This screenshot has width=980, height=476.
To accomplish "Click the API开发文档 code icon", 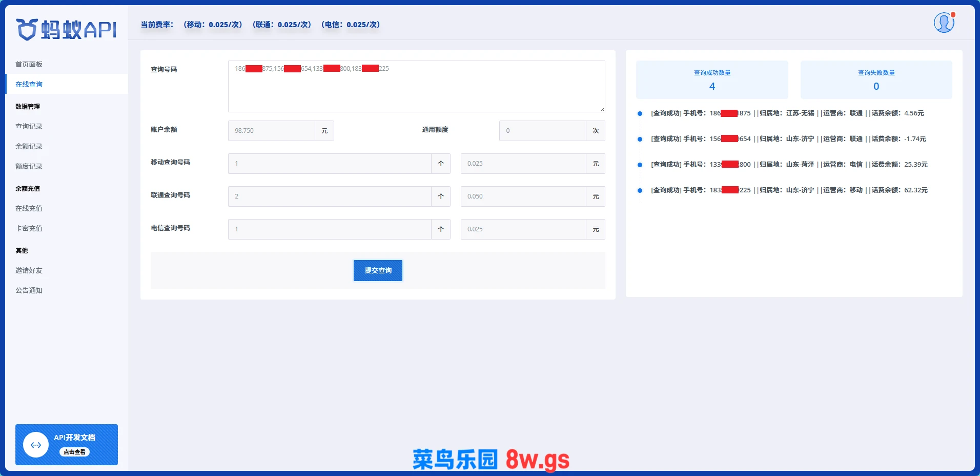I will (36, 445).
